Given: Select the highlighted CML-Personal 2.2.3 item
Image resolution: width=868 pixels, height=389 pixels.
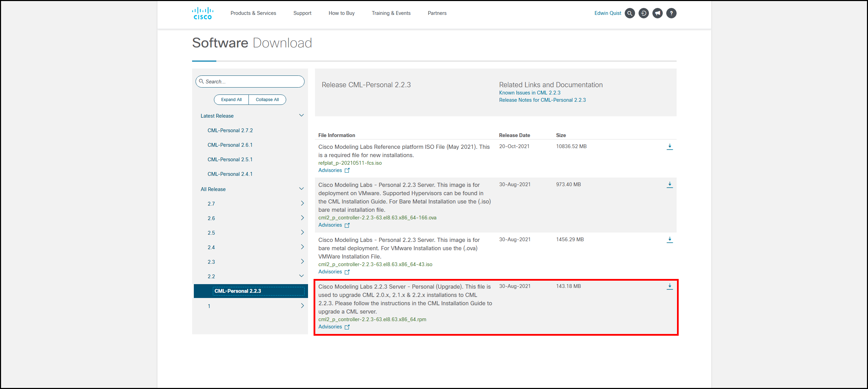Looking at the screenshot, I should (251, 291).
